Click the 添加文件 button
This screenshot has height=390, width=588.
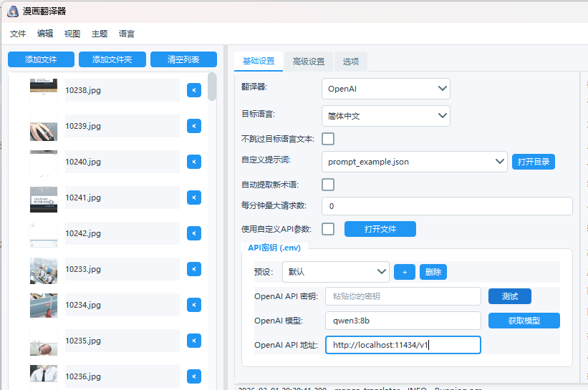point(41,59)
